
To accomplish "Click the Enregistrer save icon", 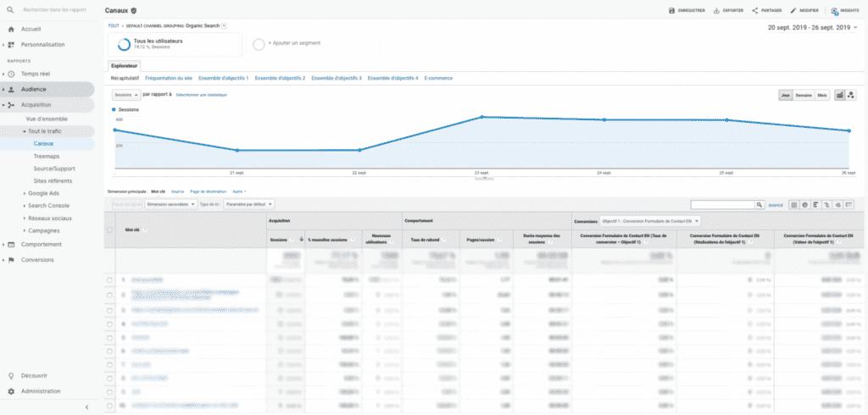I will [672, 11].
